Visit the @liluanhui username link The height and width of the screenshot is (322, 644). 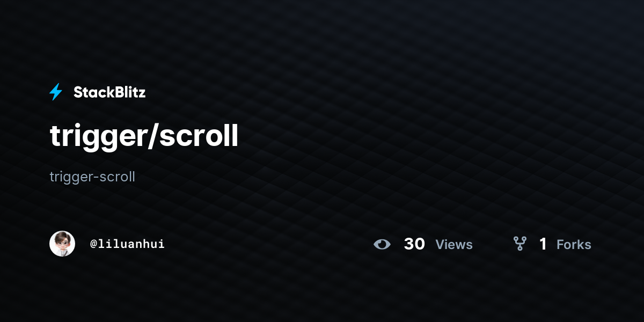pos(127,244)
